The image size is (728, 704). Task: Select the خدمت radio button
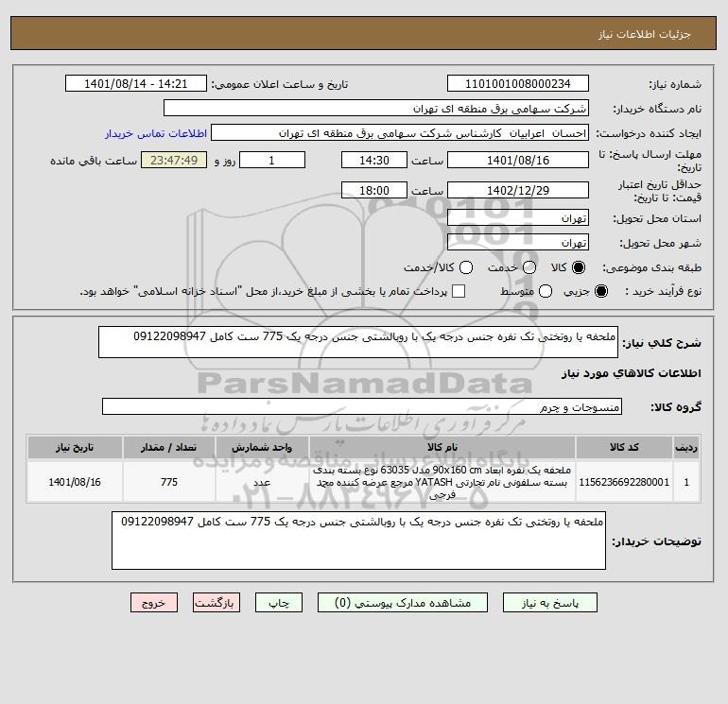529,267
